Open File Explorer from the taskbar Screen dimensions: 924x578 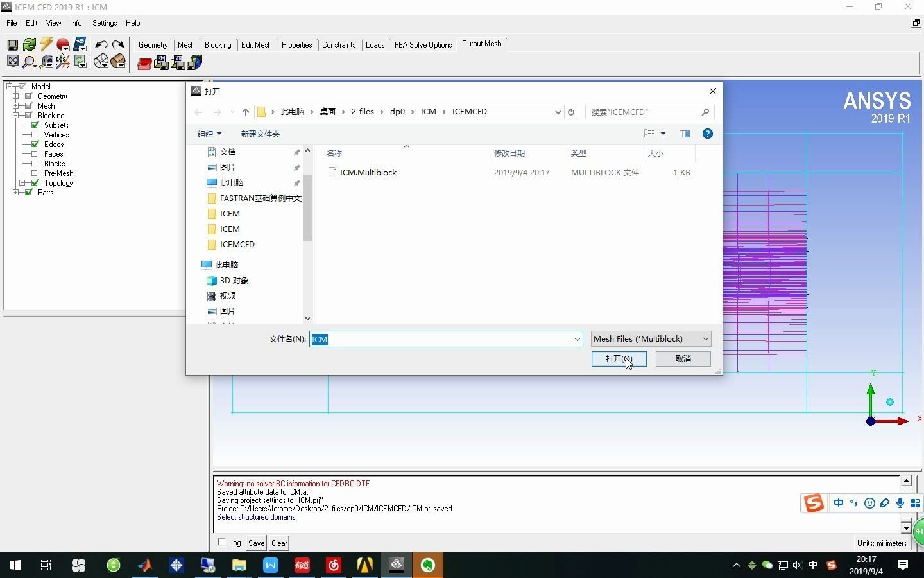239,565
